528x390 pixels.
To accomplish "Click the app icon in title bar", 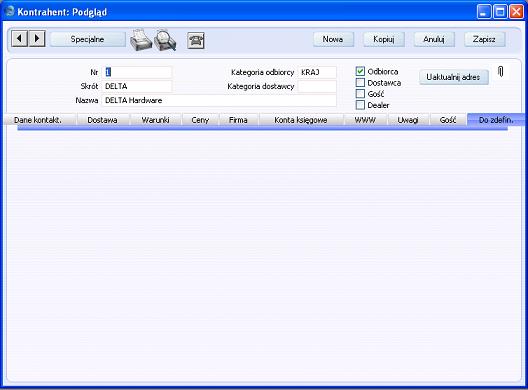I will tap(10, 11).
